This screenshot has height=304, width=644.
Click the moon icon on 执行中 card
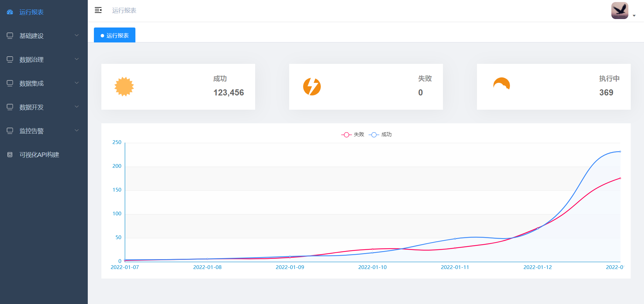click(502, 84)
